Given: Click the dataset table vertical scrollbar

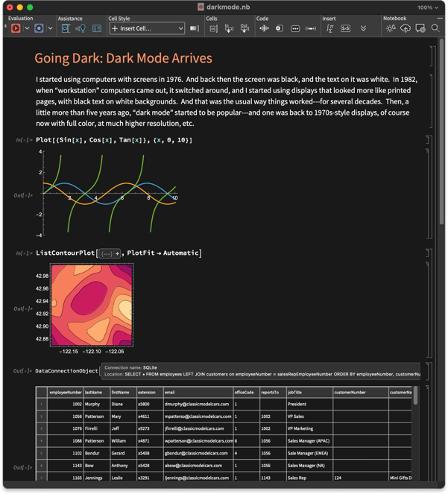Looking at the screenshot, I should click(x=415, y=396).
